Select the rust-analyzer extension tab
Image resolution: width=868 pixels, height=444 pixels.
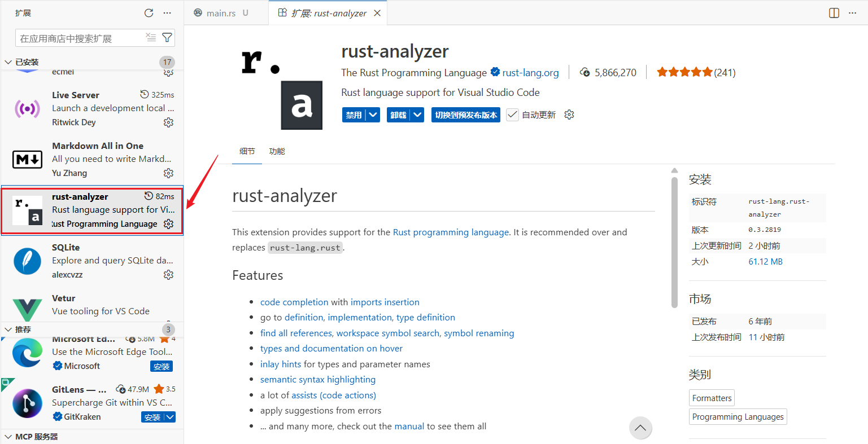329,13
